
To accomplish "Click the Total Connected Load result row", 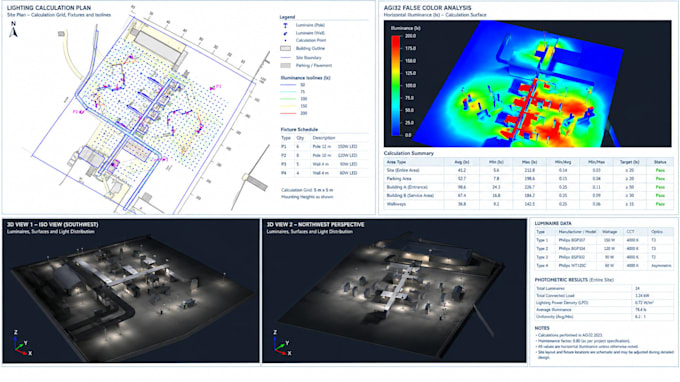I will coord(605,296).
